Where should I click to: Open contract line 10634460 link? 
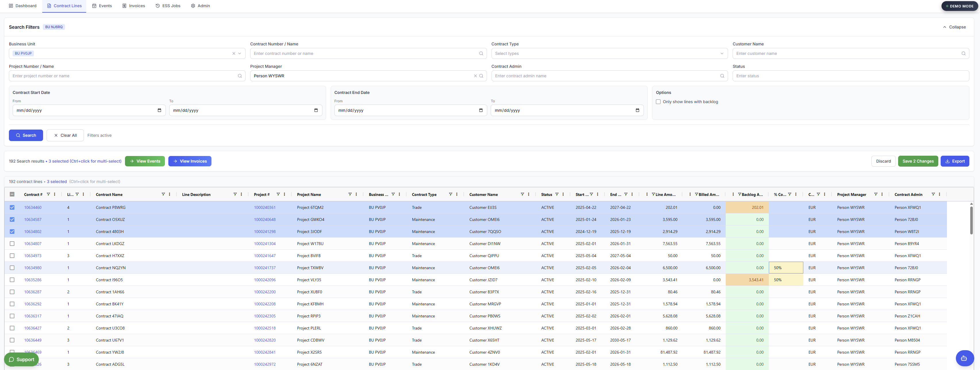[33, 207]
